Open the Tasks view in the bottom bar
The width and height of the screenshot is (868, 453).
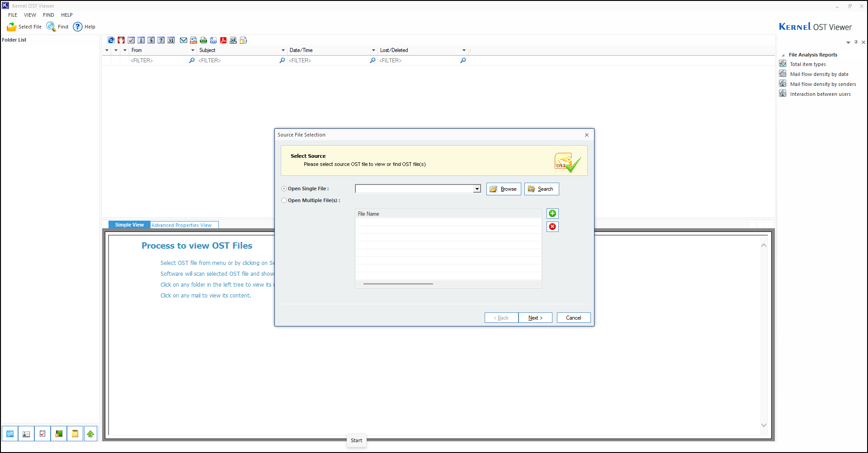click(x=42, y=434)
